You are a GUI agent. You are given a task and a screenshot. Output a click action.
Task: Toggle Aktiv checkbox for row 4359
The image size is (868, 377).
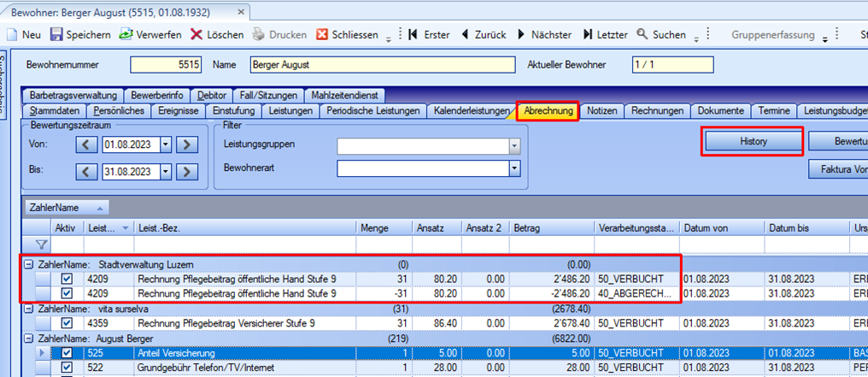coord(67,323)
